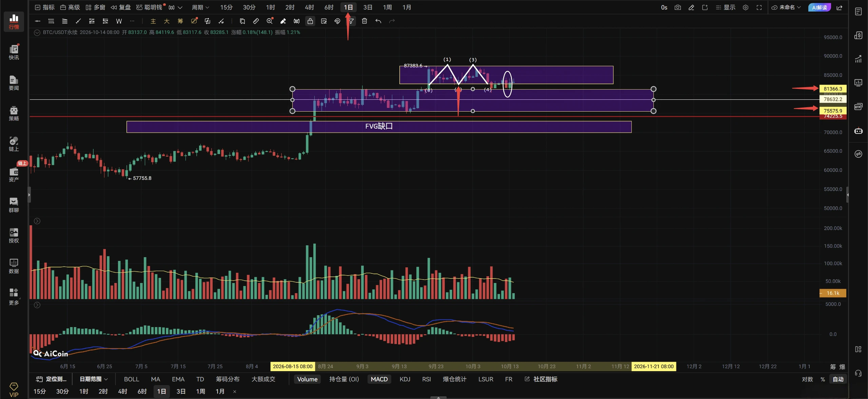Select 3日 timeframe in top bar

368,7
